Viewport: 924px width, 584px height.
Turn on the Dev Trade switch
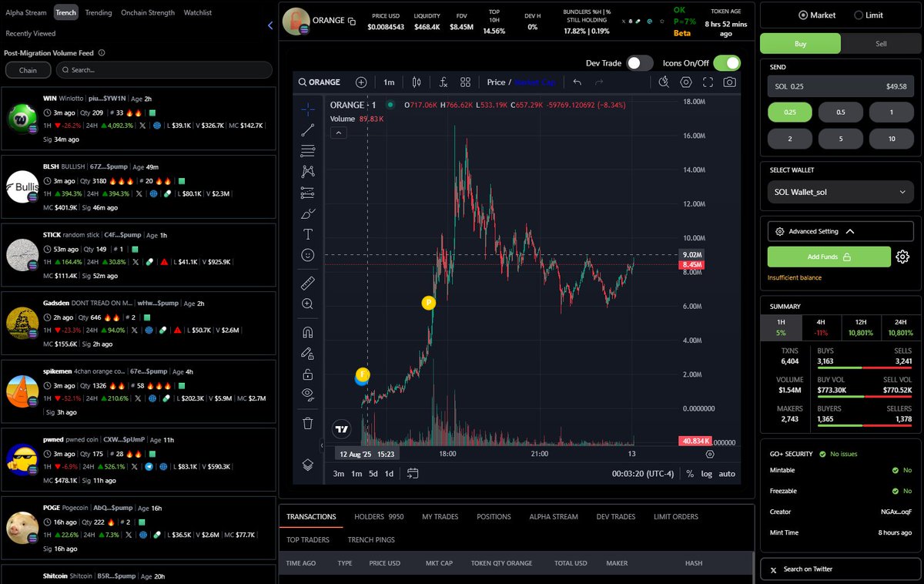point(639,63)
